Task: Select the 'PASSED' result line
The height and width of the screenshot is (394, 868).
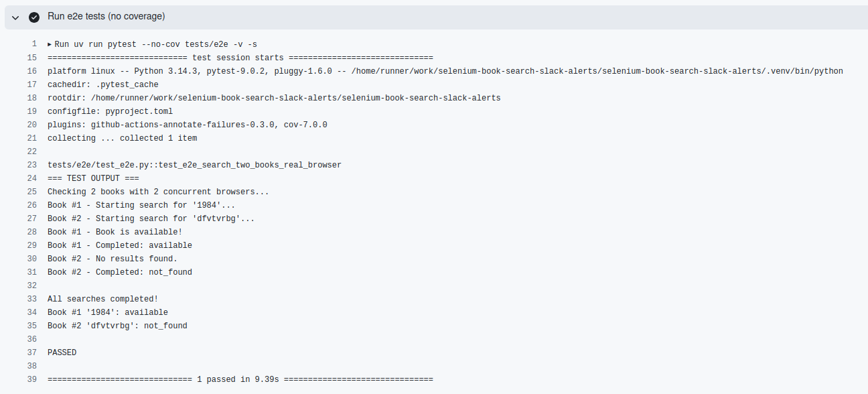Action: pyautogui.click(x=62, y=352)
